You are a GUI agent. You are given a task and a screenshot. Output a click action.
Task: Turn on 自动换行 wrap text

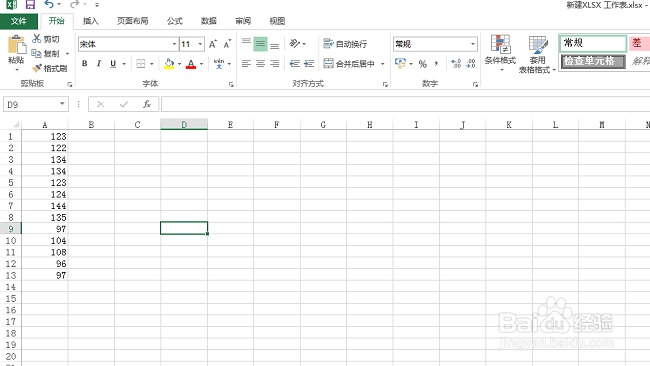(345, 44)
